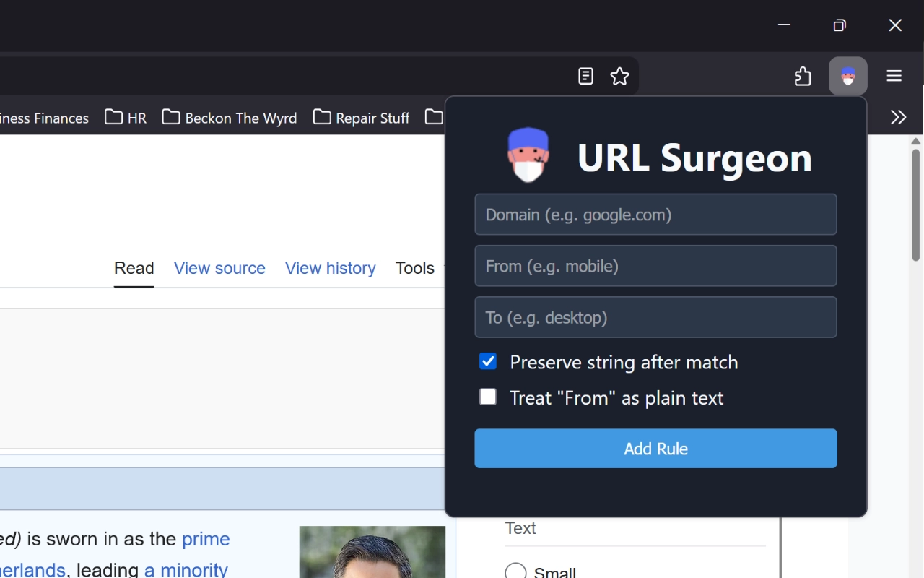This screenshot has width=924, height=578.
Task: Enable Treat "From" as plain text
Action: (x=488, y=397)
